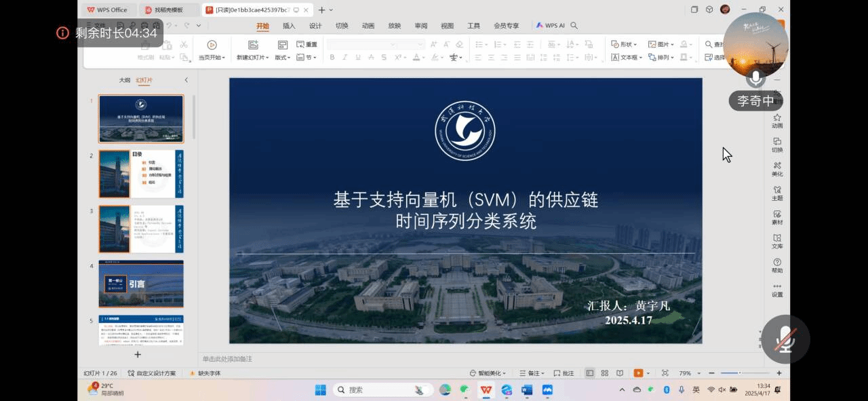Viewport: 868px width, 401px height.
Task: Clear formatting with the eraser icon
Action: click(x=459, y=45)
